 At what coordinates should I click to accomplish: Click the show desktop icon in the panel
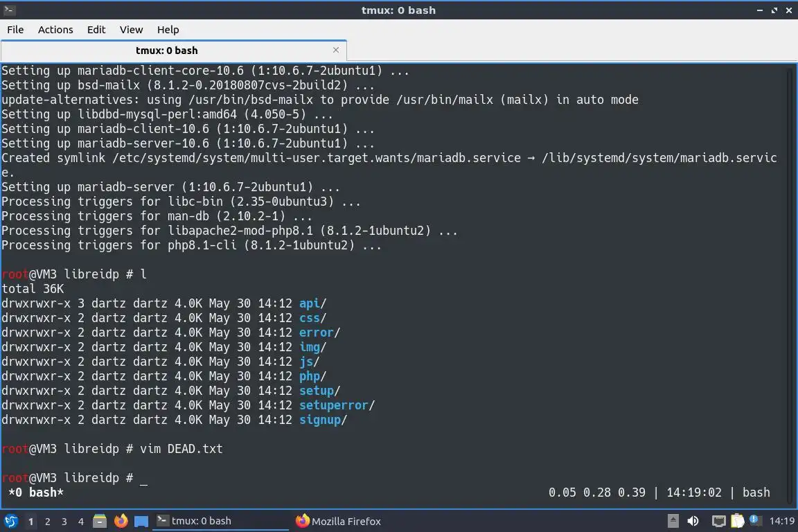(141, 522)
